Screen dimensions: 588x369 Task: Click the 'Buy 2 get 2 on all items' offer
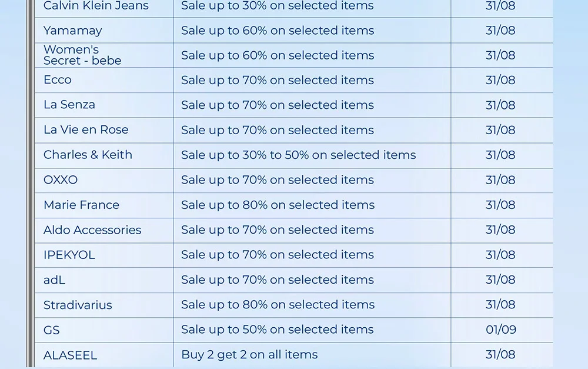(249, 355)
